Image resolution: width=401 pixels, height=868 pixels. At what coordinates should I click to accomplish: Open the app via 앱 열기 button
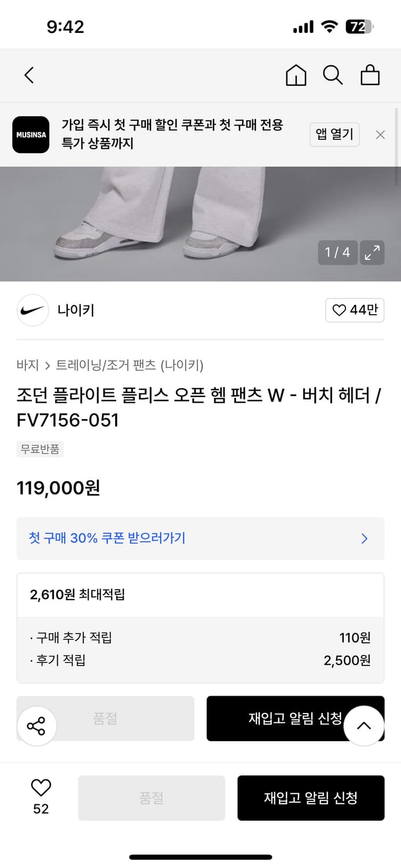(334, 134)
